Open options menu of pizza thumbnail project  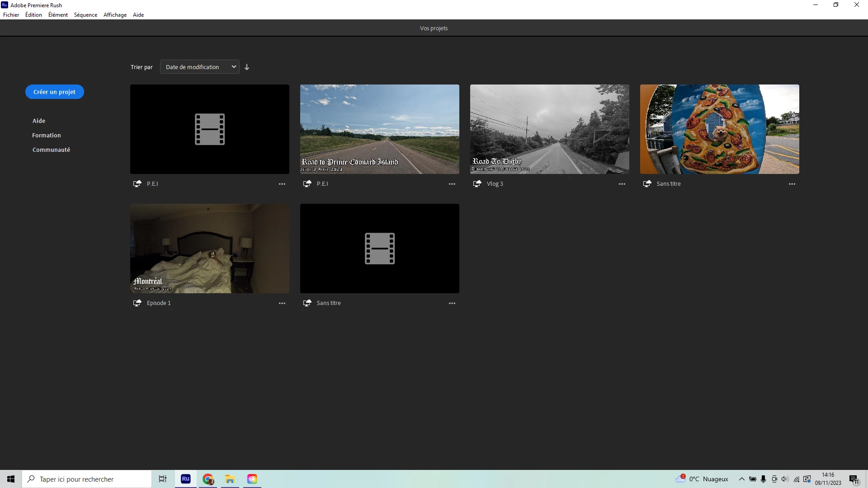[792, 184]
